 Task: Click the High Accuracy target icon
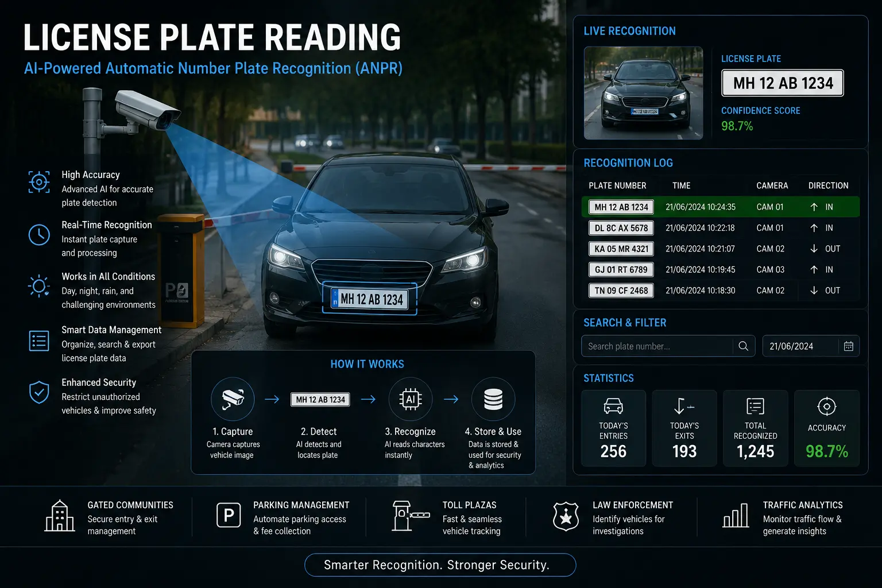click(x=39, y=182)
